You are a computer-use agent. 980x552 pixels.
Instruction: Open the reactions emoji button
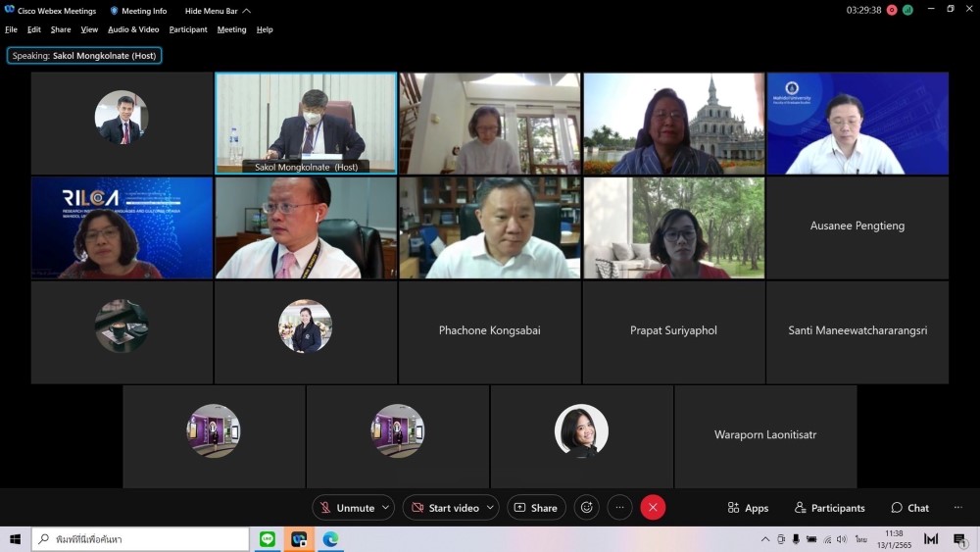(x=587, y=508)
